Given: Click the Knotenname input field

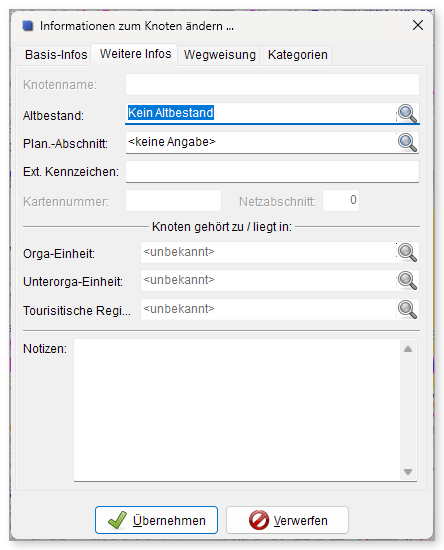Looking at the screenshot, I should point(272,85).
